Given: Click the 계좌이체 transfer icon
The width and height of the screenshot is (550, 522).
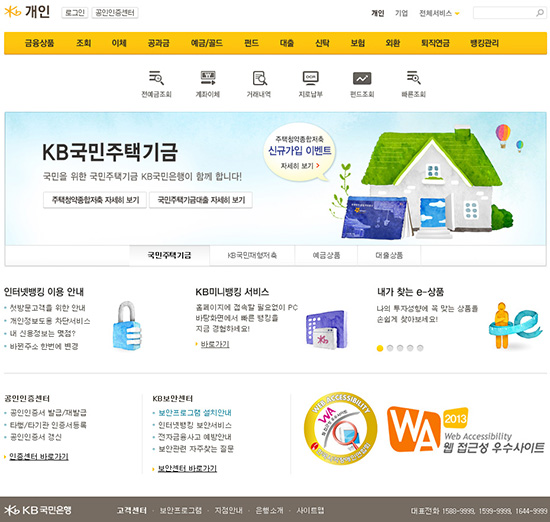Looking at the screenshot, I should 208,78.
